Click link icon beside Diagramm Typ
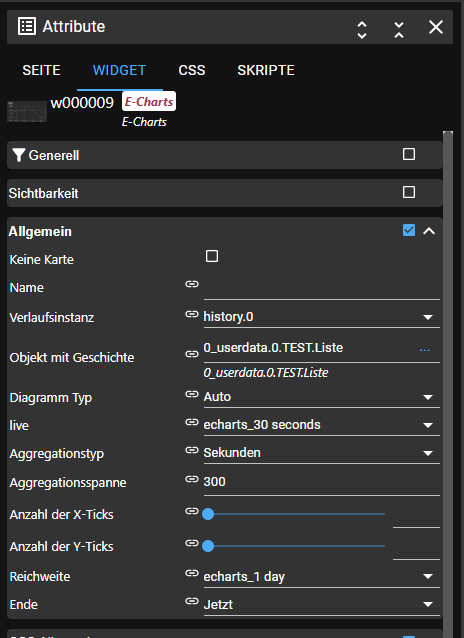Viewport: 464px width, 638px height. coord(192,394)
